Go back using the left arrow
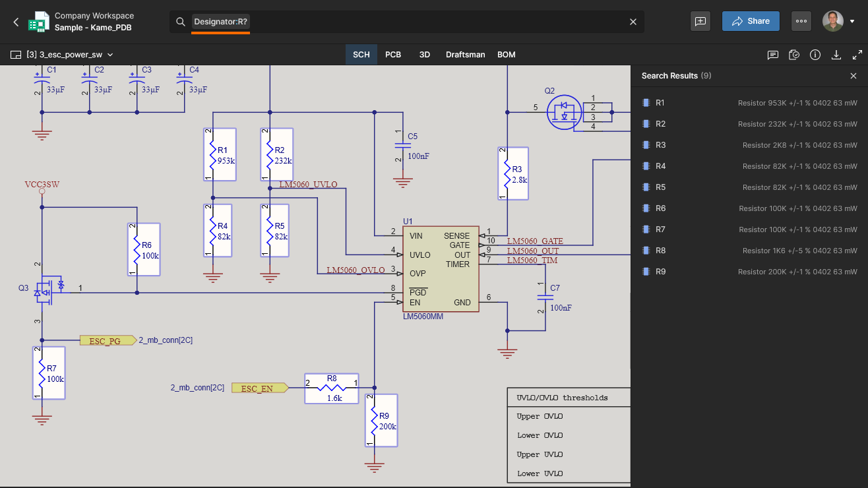The image size is (868, 488). click(x=16, y=22)
